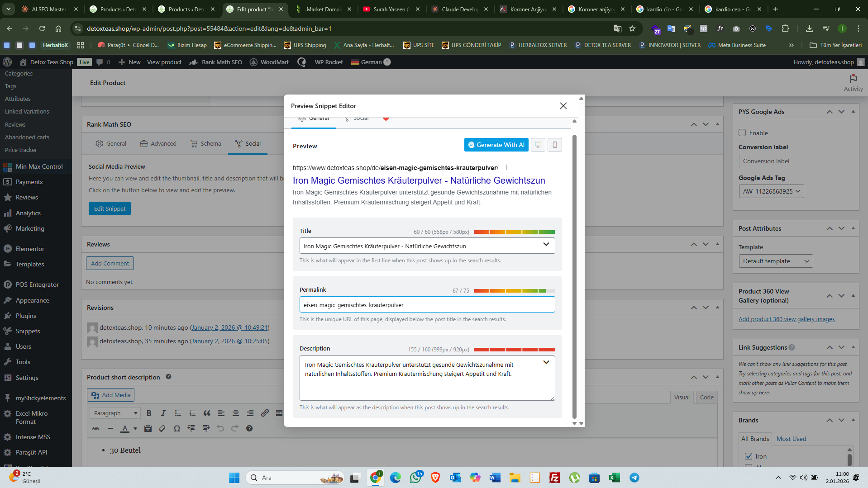Screen dimensions: 868x488
Task: Switch to mobile preview icon
Action: (x=554, y=145)
